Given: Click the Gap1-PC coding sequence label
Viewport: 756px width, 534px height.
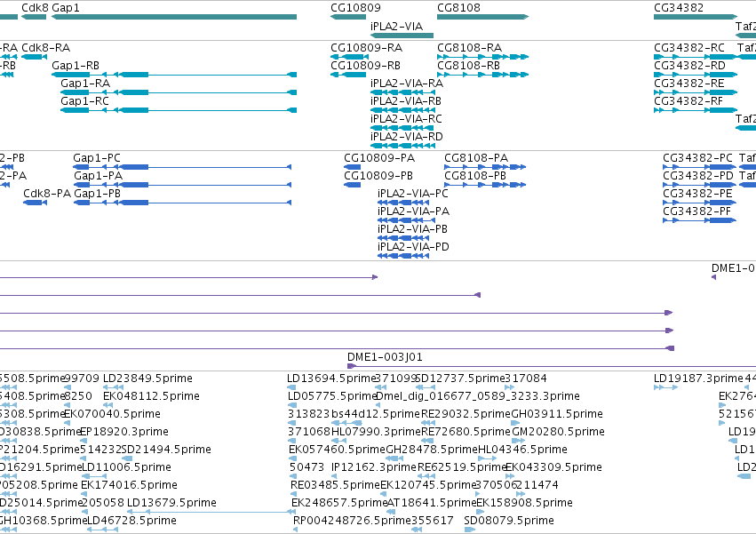Looking at the screenshot, I should [x=97, y=158].
